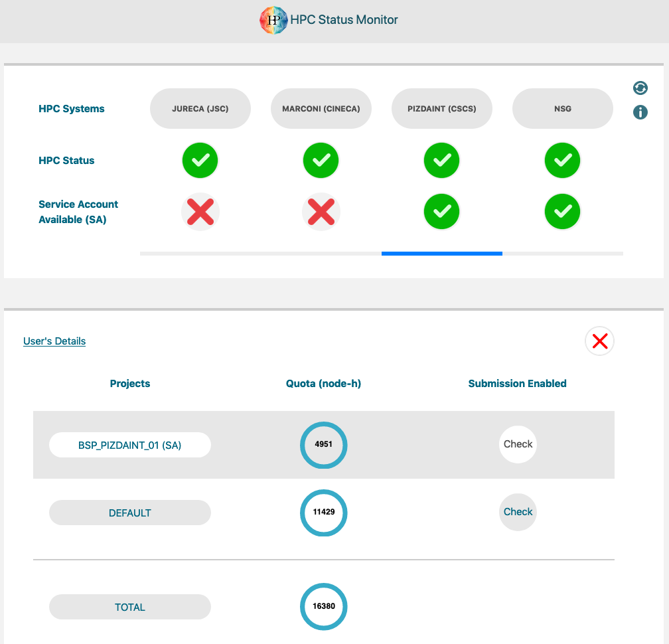Select the MARCONI (CINECA) system tab
This screenshot has width=669, height=644.
(321, 108)
